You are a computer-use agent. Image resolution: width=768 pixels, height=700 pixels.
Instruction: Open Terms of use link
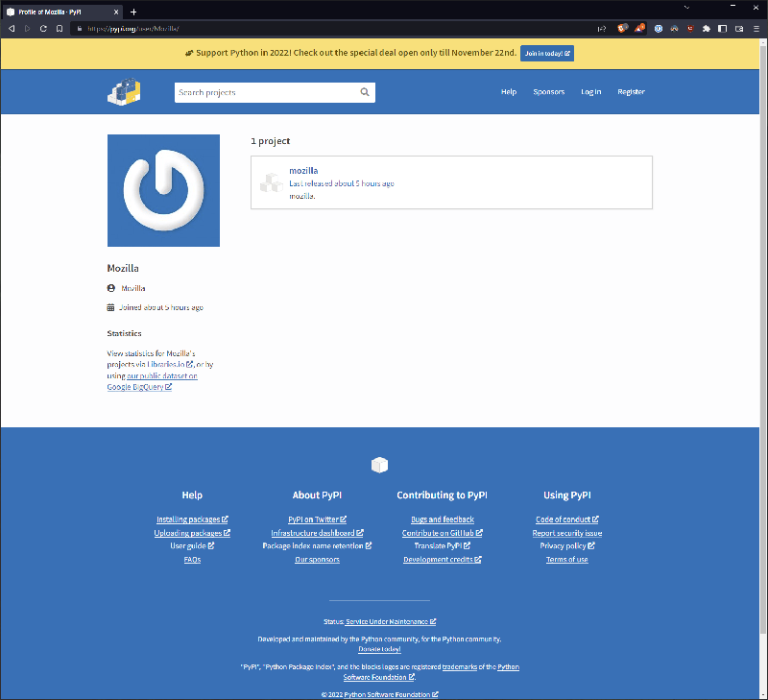point(567,560)
